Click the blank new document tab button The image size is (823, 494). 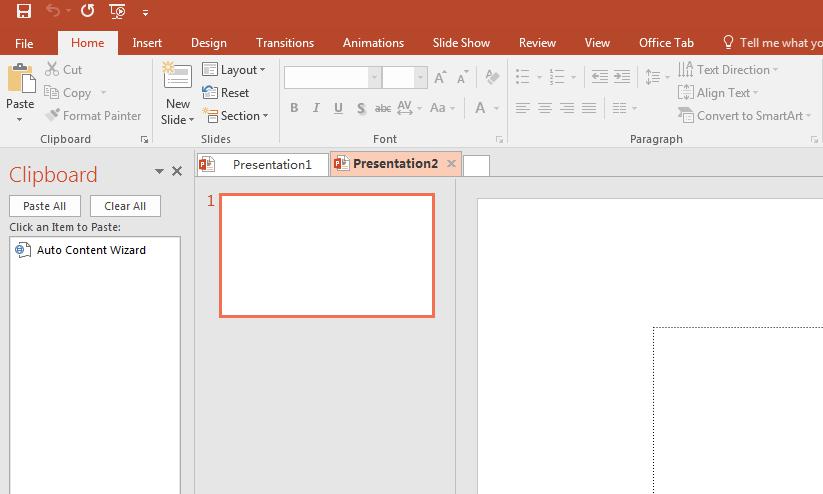tap(477, 165)
